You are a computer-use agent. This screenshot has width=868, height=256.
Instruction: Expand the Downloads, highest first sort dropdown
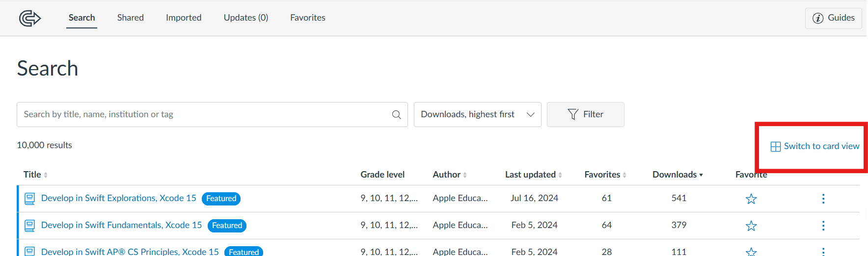point(477,115)
